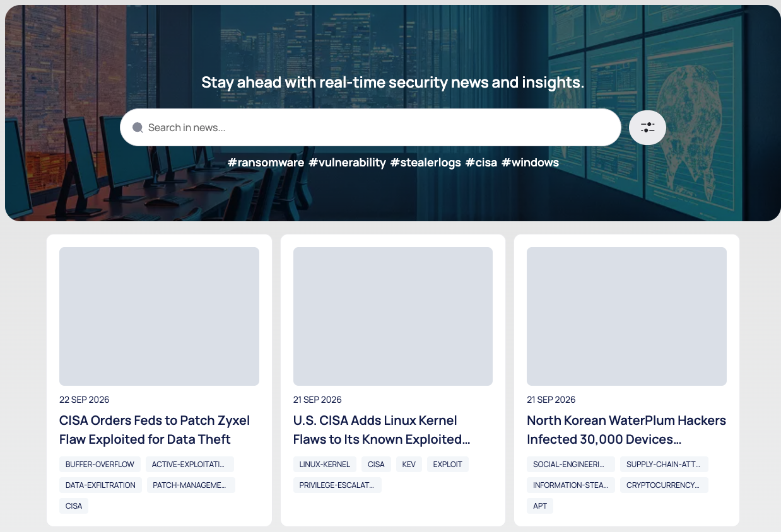This screenshot has height=532, width=781.
Task: Open 'CISA Orders Feds to Patch Zyxel' headline
Action: 155,430
